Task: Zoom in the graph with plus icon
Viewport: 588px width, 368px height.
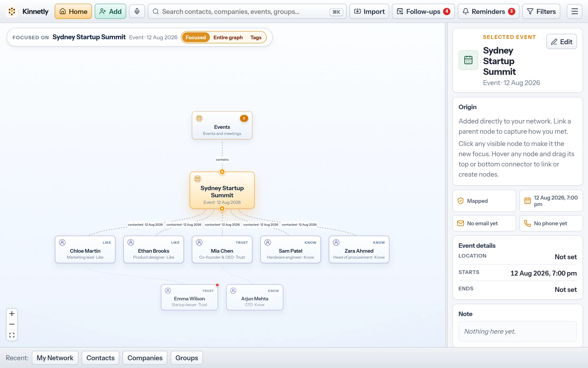Action: coord(12,314)
